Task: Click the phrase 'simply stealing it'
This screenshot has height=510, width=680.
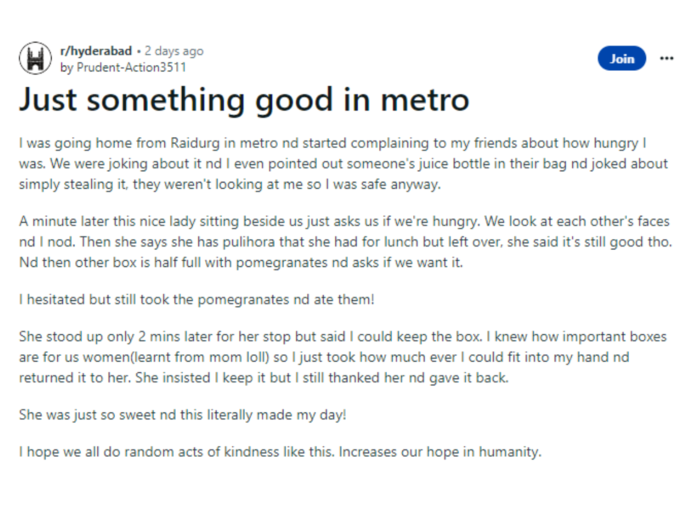Action: pyautogui.click(x=72, y=185)
